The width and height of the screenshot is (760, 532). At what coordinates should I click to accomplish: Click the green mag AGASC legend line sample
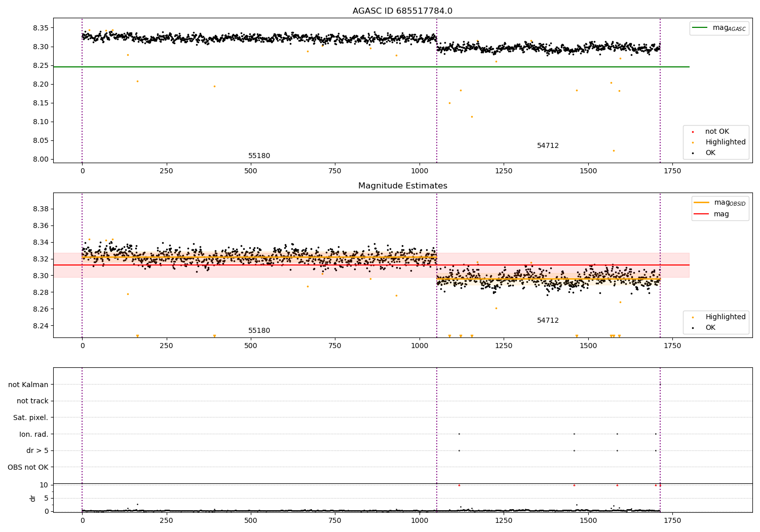pyautogui.click(x=700, y=28)
